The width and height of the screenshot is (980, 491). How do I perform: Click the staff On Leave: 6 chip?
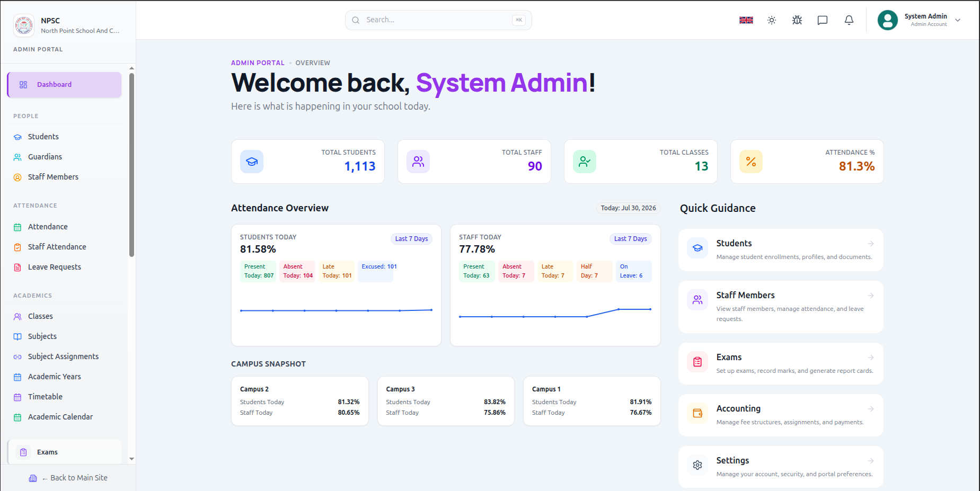(633, 271)
